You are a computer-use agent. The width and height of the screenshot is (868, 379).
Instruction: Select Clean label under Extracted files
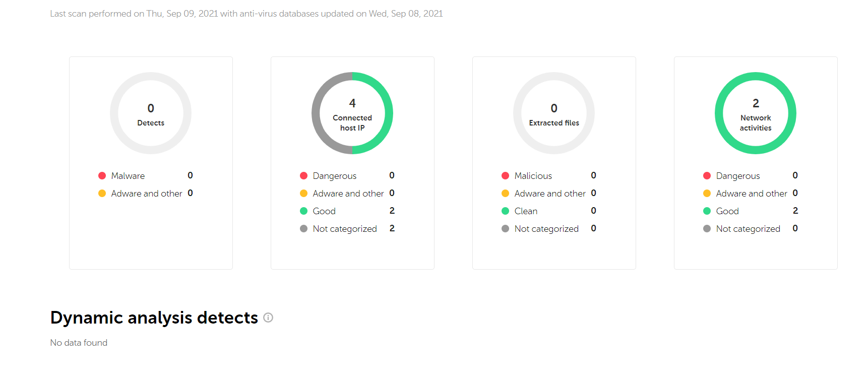(x=526, y=211)
